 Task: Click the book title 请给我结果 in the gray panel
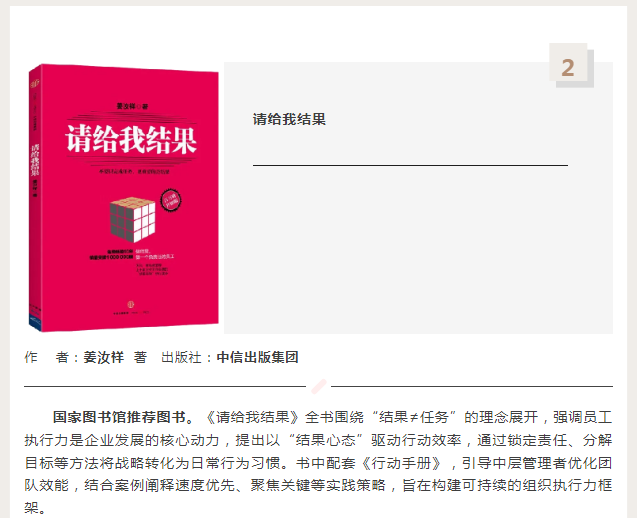[x=289, y=119]
